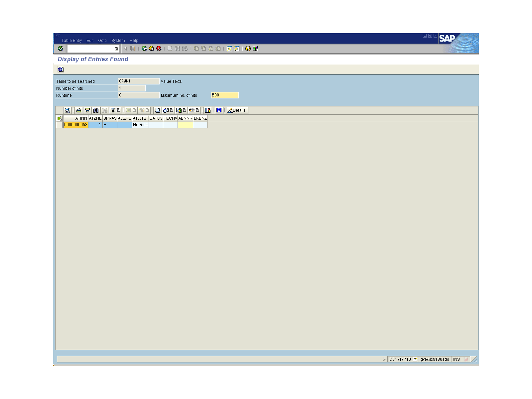Open the Export dropdown menu arrow
The height and width of the screenshot is (399, 532).
click(185, 110)
